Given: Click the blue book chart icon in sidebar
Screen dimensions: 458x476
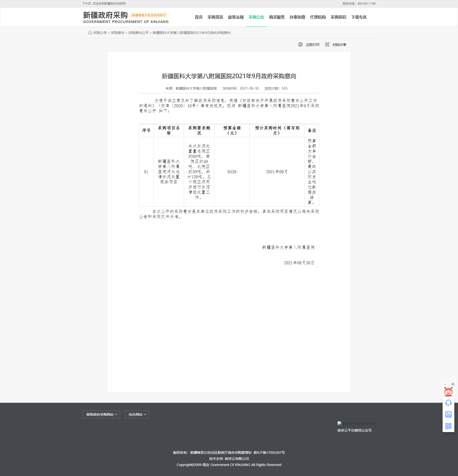Looking at the screenshot, I should pos(448,414).
